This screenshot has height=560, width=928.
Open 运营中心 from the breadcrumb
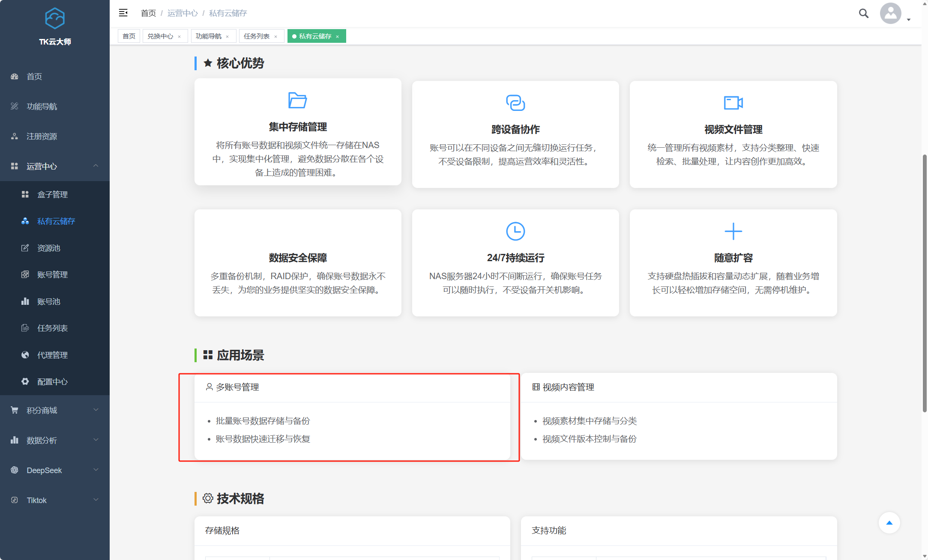click(182, 13)
